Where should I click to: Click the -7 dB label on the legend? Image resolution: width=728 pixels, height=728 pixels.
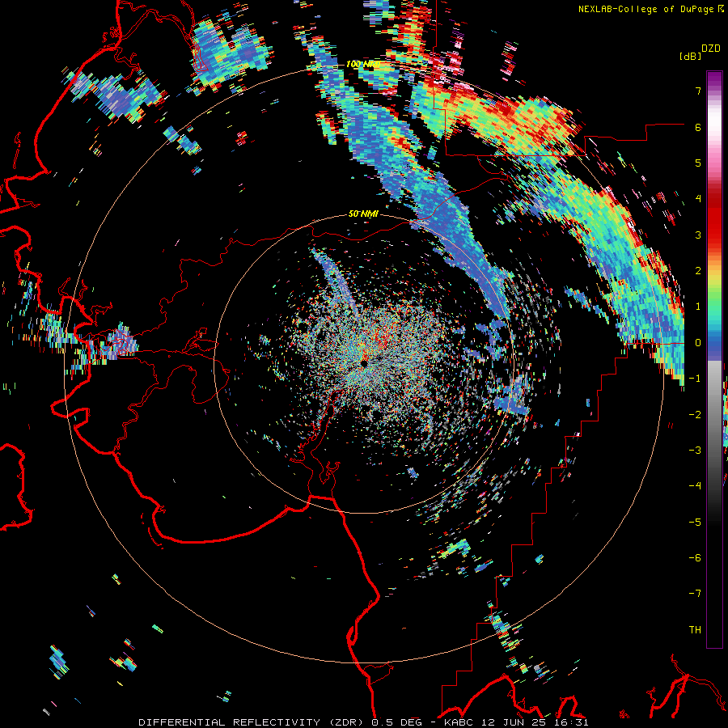(695, 594)
